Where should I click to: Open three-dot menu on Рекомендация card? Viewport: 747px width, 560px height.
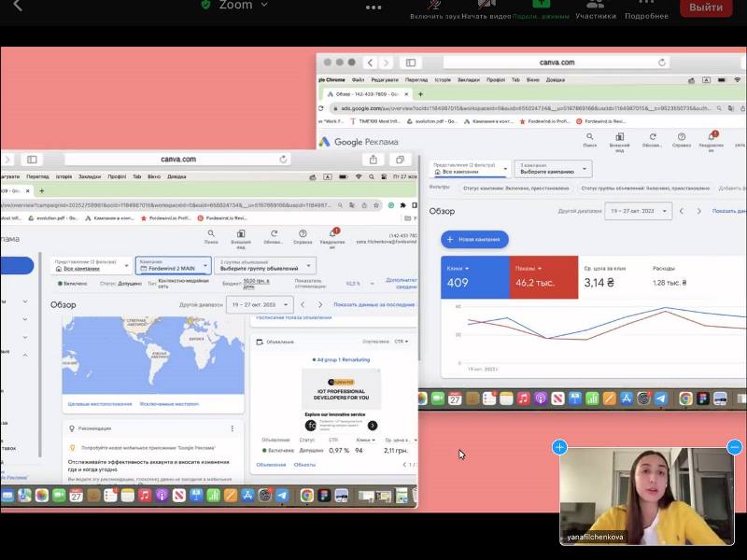click(x=232, y=428)
